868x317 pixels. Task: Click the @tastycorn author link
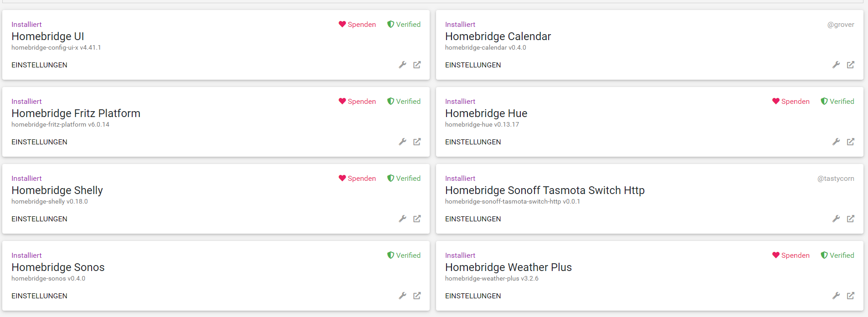click(x=836, y=179)
